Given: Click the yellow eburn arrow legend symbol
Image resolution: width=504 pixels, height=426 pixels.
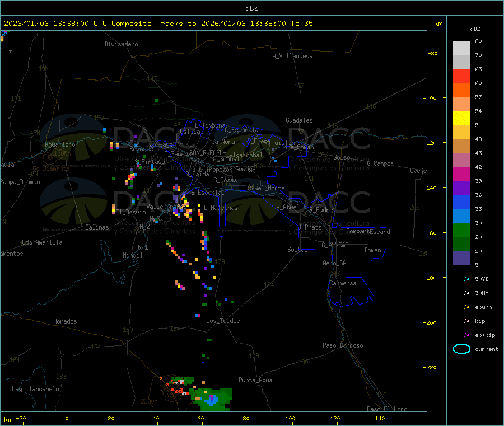Looking at the screenshot, I should click(x=461, y=307).
